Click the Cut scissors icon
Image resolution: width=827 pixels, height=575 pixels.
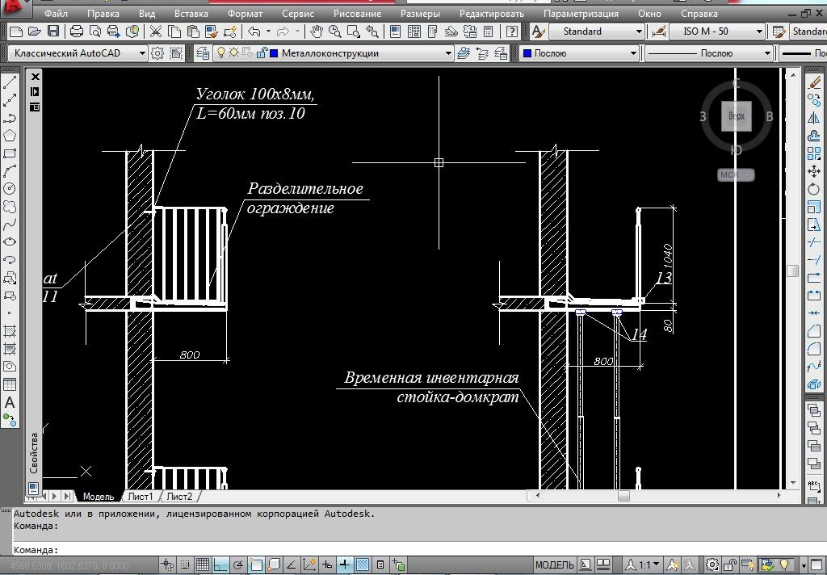click(x=155, y=32)
